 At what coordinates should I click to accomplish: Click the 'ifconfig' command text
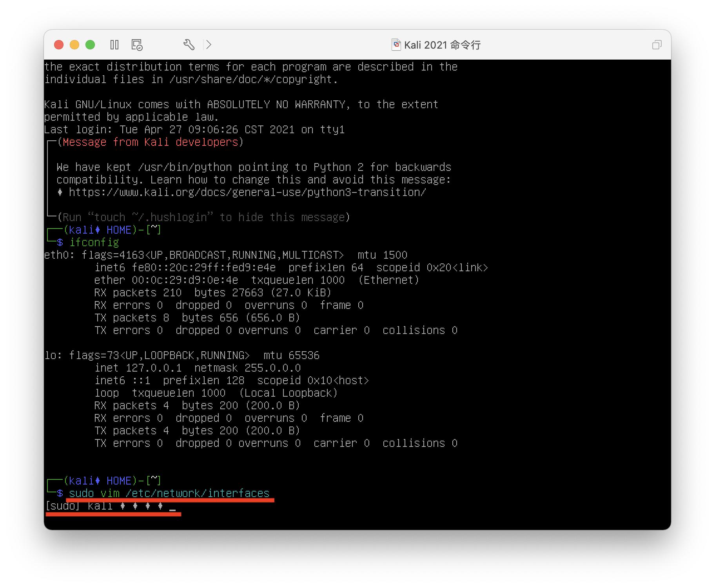[94, 242]
